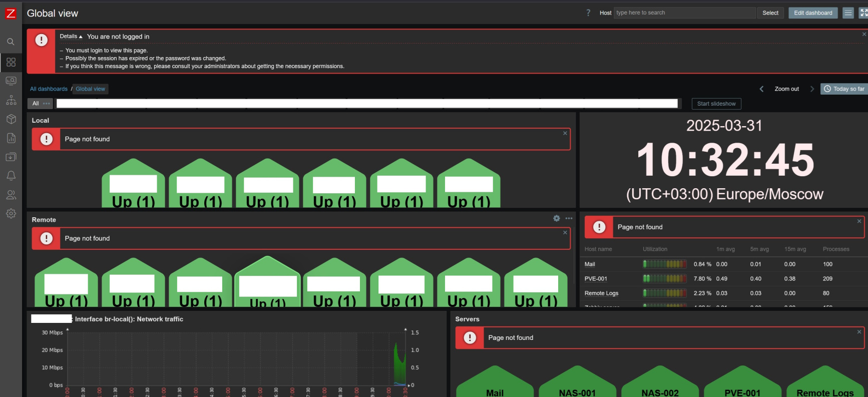Viewport: 868px width, 397px height.
Task: Click the 7.80 % utilization value
Action: [702, 279]
